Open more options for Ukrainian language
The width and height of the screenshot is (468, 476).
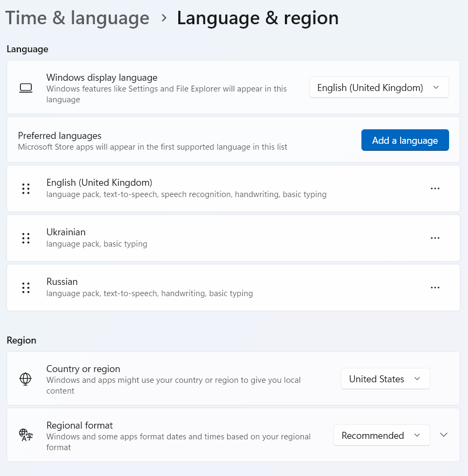435,238
